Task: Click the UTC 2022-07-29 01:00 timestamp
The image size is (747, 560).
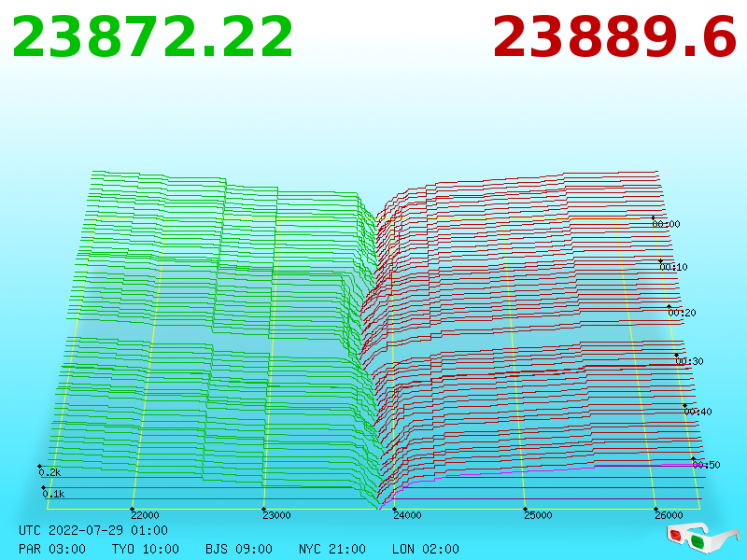Action: pyautogui.click(x=93, y=530)
